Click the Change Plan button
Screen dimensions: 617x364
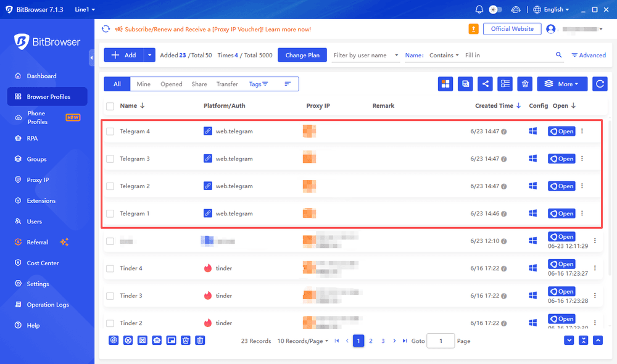pos(302,55)
